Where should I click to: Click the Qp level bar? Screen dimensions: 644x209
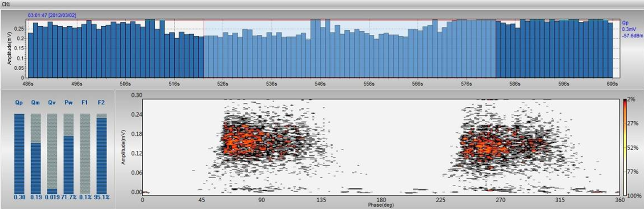pyautogui.click(x=19, y=154)
